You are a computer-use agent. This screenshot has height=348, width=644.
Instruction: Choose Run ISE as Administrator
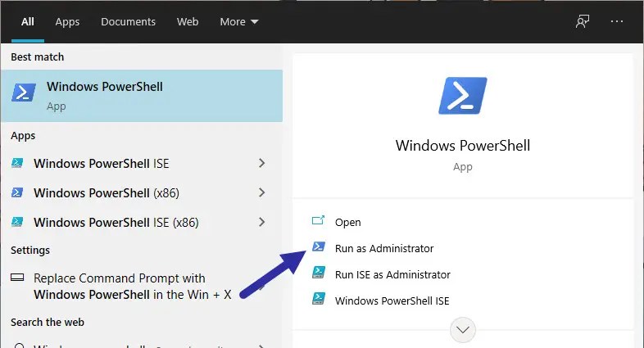(x=392, y=274)
